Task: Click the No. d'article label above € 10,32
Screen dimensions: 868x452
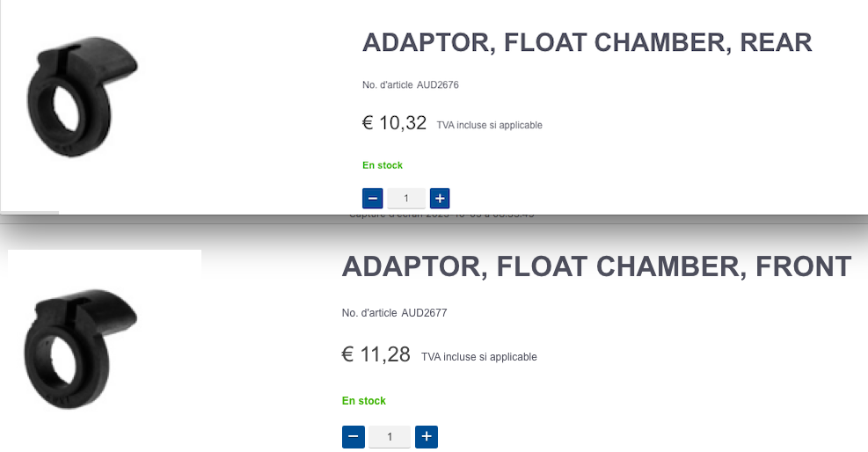Action: coord(388,85)
